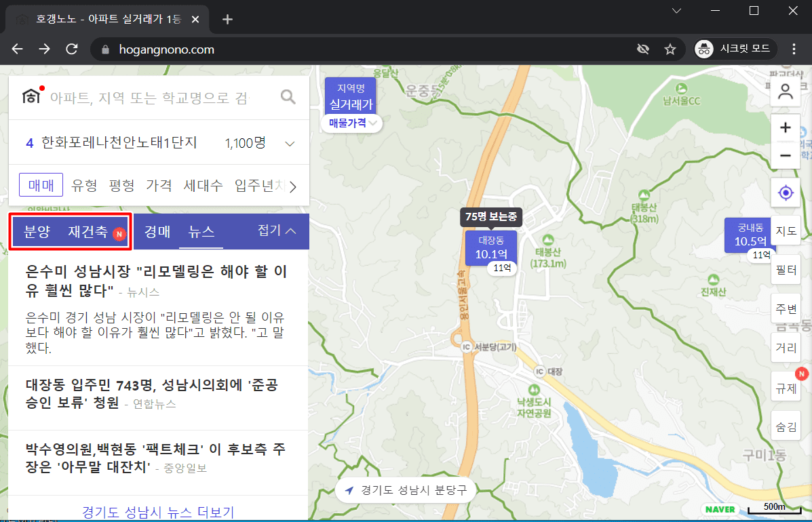Open a new browser tab
This screenshot has width=812, height=522.
click(227, 19)
